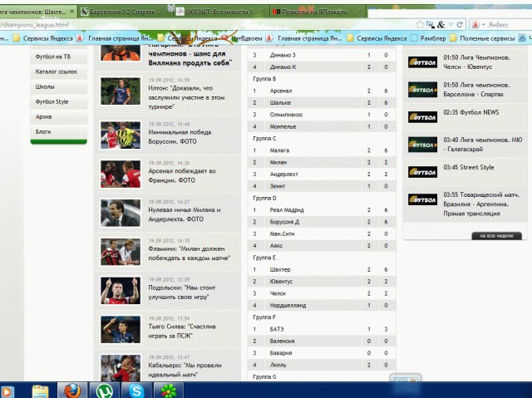
Task: Open 03:55 Товарищеский матч Бразилия - Аргентина listing
Action: point(481,204)
